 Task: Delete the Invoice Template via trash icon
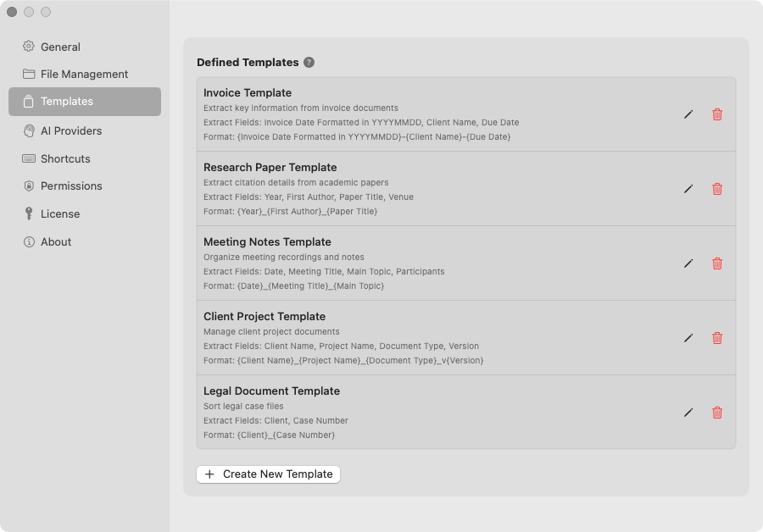(716, 114)
